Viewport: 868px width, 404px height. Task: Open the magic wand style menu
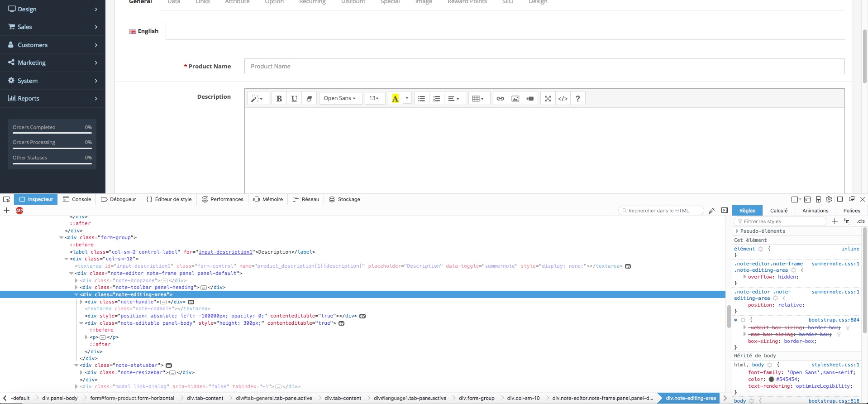258,98
